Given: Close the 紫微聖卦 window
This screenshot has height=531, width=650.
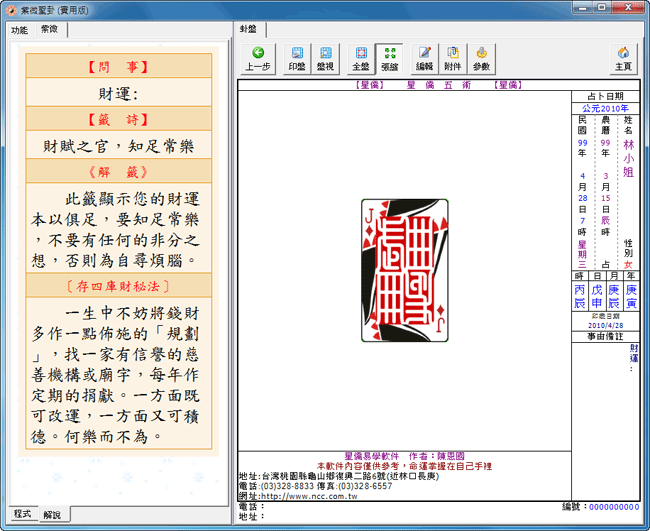Looking at the screenshot, I should click(x=628, y=7).
